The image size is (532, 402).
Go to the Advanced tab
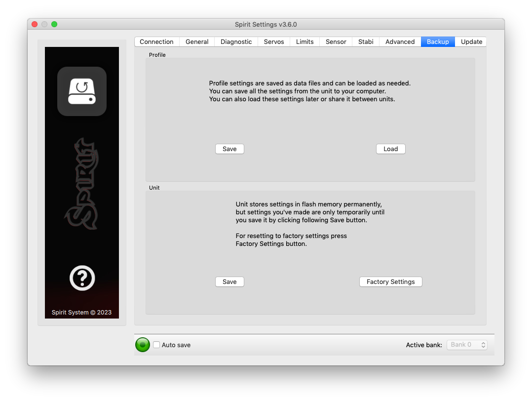point(400,42)
